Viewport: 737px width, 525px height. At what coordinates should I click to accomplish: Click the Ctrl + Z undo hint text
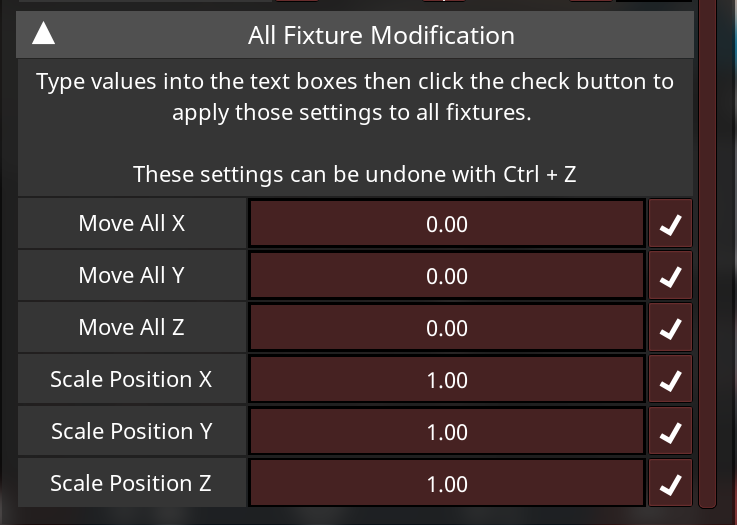[x=355, y=174]
